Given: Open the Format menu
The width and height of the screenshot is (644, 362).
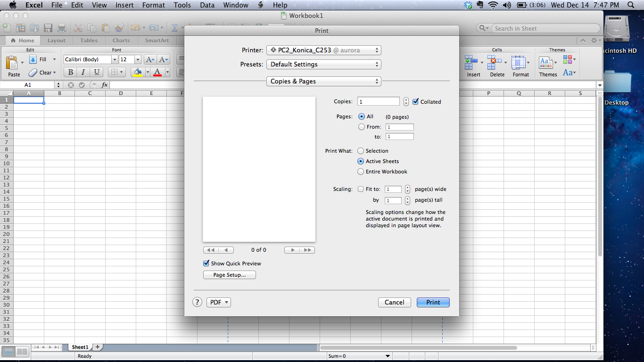Looking at the screenshot, I should [x=154, y=5].
